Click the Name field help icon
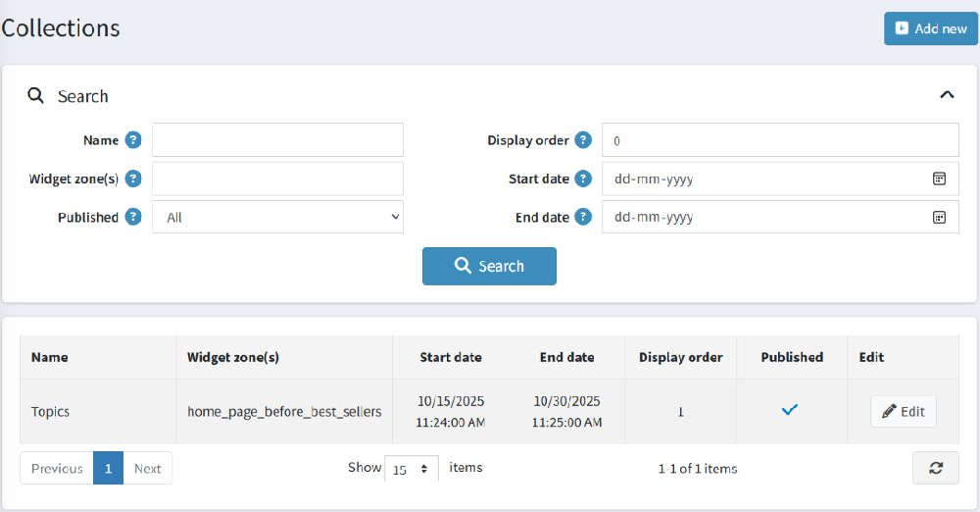The width and height of the screenshot is (980, 512). (x=133, y=140)
